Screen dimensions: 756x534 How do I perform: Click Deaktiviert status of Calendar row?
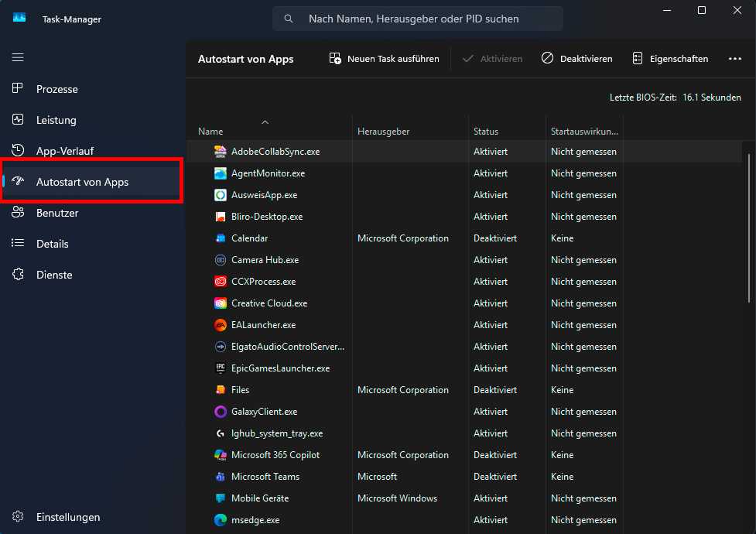coord(495,238)
